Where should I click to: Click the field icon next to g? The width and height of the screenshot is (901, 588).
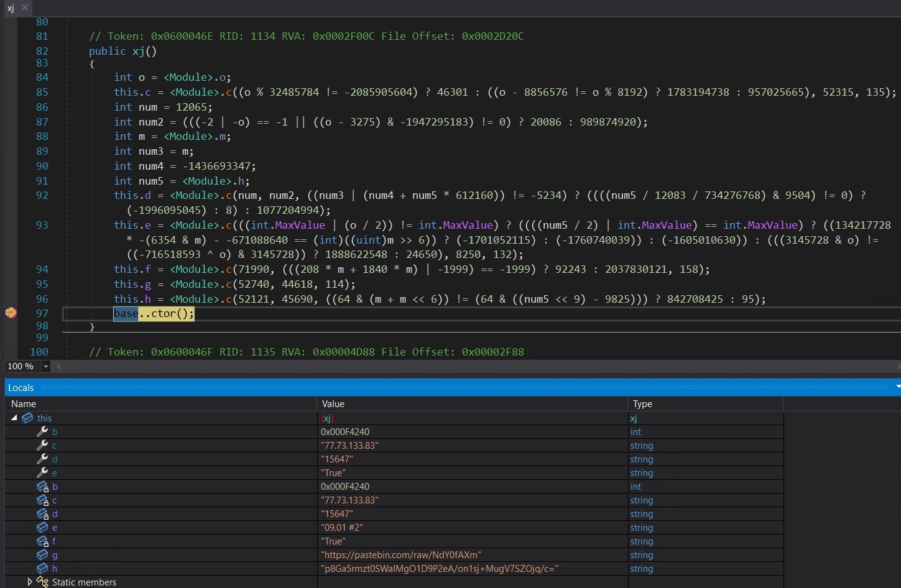(x=42, y=554)
